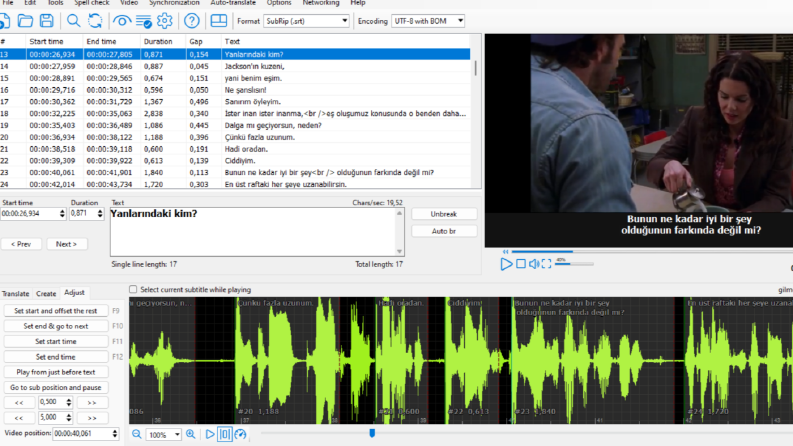This screenshot has height=446, width=793.
Task: Adjust the Start time spinner arrows
Action: click(62, 213)
